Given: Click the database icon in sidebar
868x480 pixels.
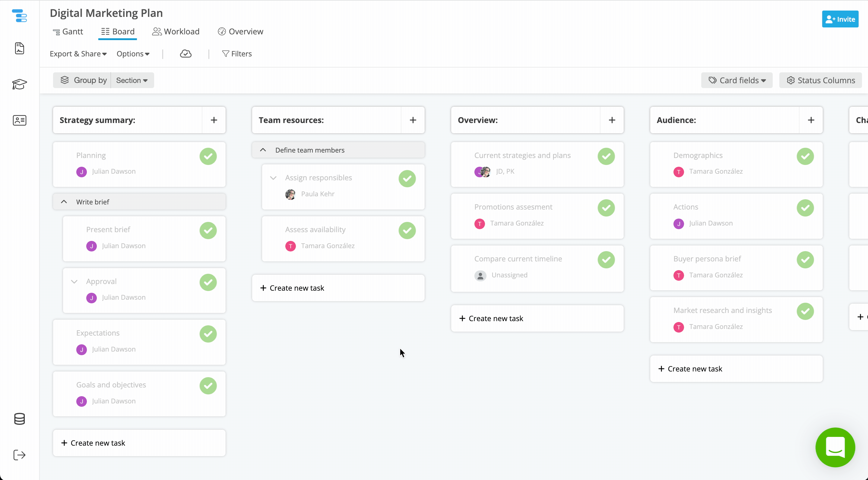Looking at the screenshot, I should pyautogui.click(x=20, y=419).
